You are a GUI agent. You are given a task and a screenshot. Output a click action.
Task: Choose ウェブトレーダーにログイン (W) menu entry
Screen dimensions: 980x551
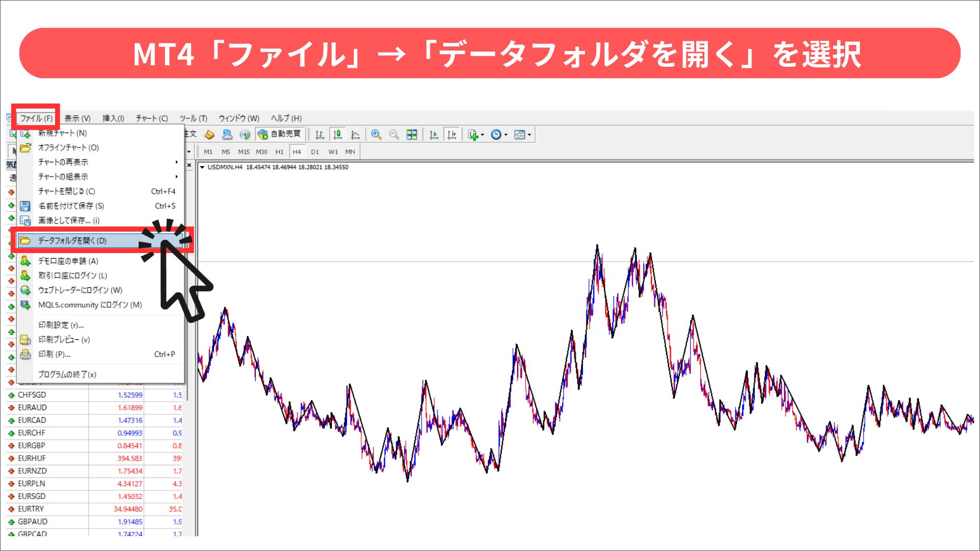(x=101, y=290)
